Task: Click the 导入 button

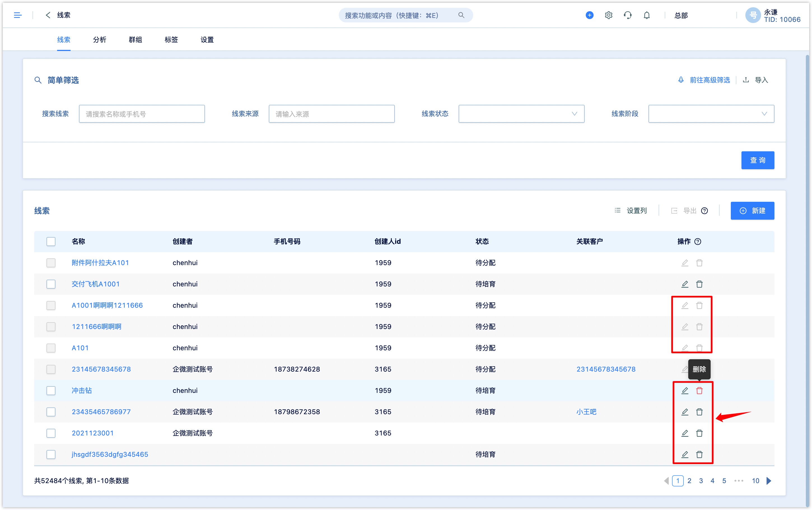Action: pyautogui.click(x=756, y=80)
